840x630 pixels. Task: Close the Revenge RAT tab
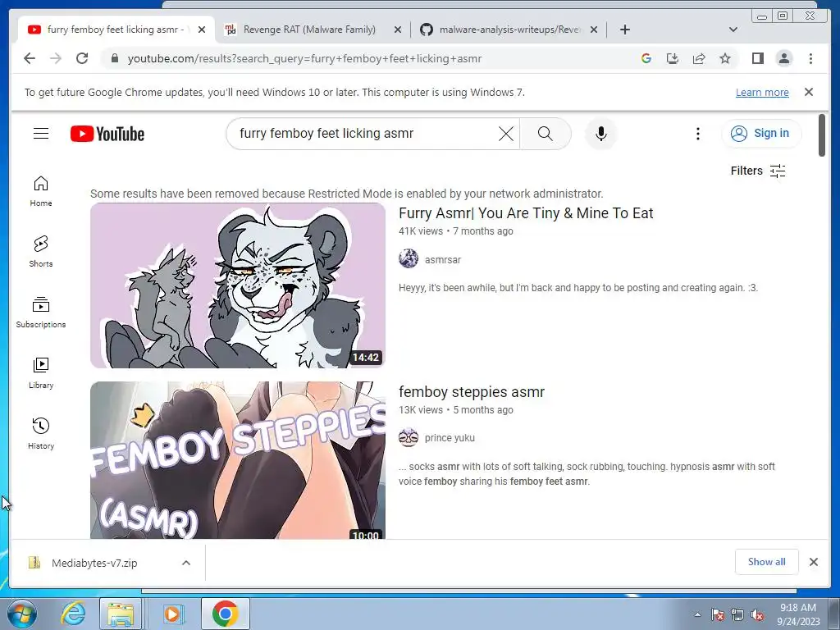(398, 30)
